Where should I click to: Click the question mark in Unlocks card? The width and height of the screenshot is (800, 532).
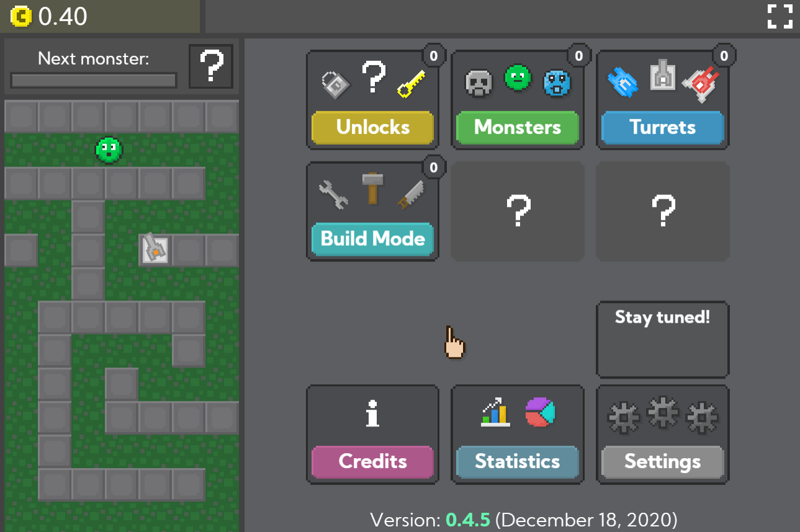point(373,77)
